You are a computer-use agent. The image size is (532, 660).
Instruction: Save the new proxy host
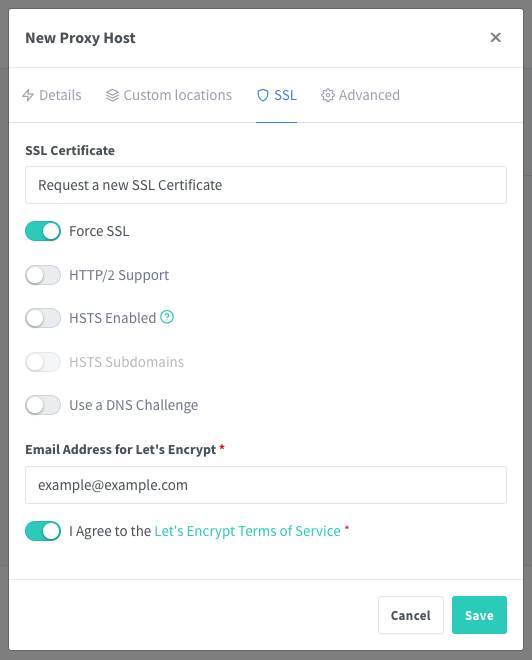pyautogui.click(x=479, y=615)
